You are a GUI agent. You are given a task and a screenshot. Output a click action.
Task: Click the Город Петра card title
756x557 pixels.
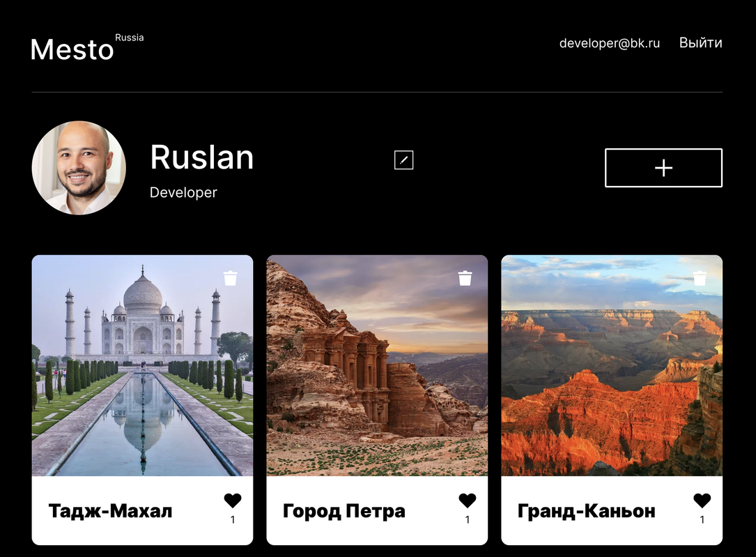(x=344, y=511)
